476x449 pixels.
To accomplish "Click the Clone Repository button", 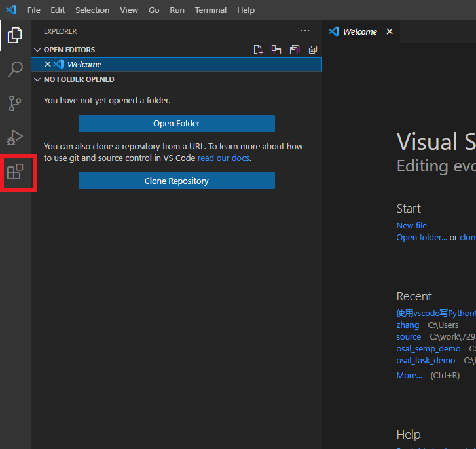I will tap(176, 181).
